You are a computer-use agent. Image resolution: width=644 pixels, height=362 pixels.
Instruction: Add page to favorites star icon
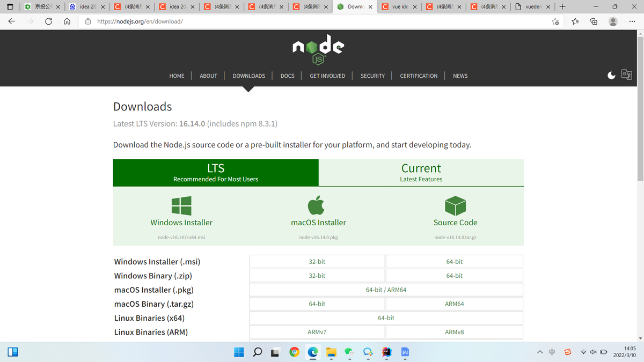click(x=555, y=21)
